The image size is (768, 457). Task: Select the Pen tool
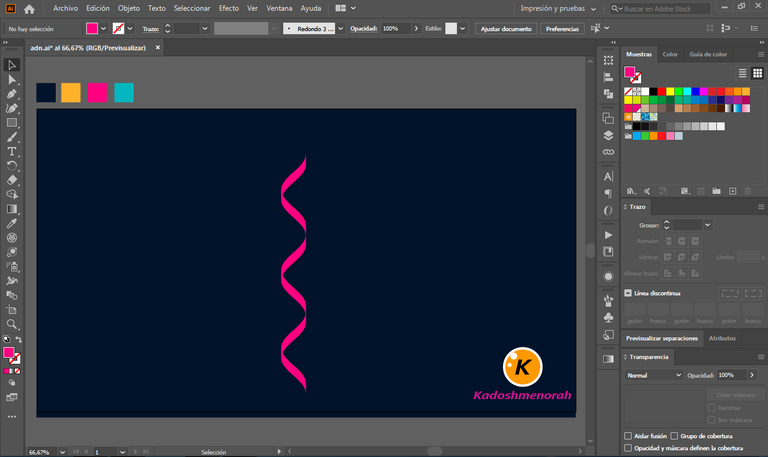12,94
